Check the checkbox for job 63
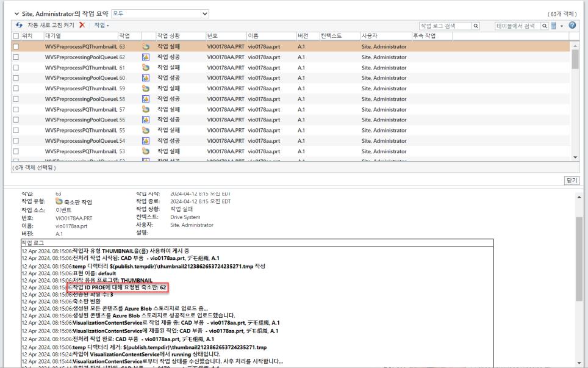The height and width of the screenshot is (368, 588). (x=16, y=47)
